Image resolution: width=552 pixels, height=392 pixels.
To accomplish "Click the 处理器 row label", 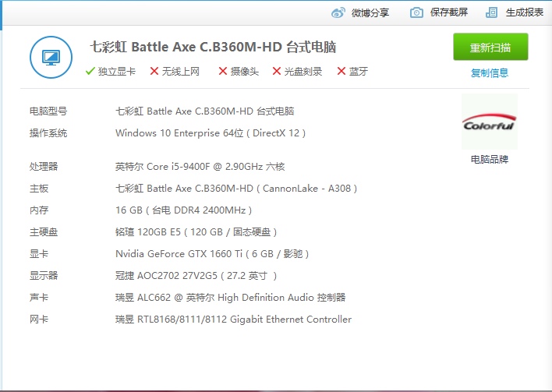I will tap(44, 167).
